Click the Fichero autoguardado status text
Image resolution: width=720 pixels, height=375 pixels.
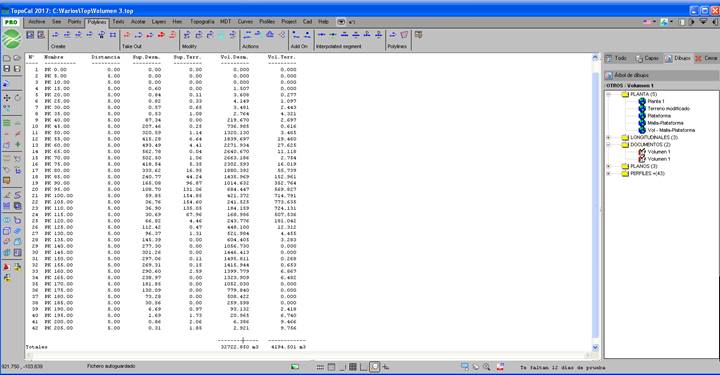pyautogui.click(x=111, y=366)
